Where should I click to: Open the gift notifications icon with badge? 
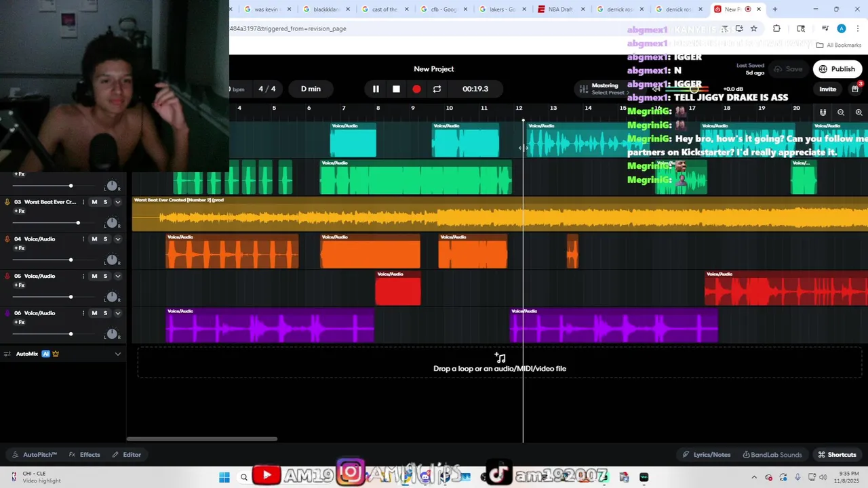[x=855, y=89]
